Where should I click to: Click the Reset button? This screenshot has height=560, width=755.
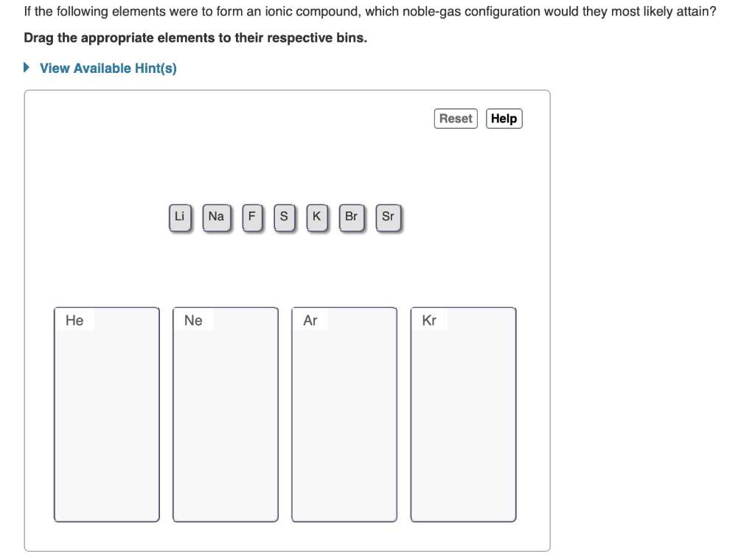[x=455, y=118]
